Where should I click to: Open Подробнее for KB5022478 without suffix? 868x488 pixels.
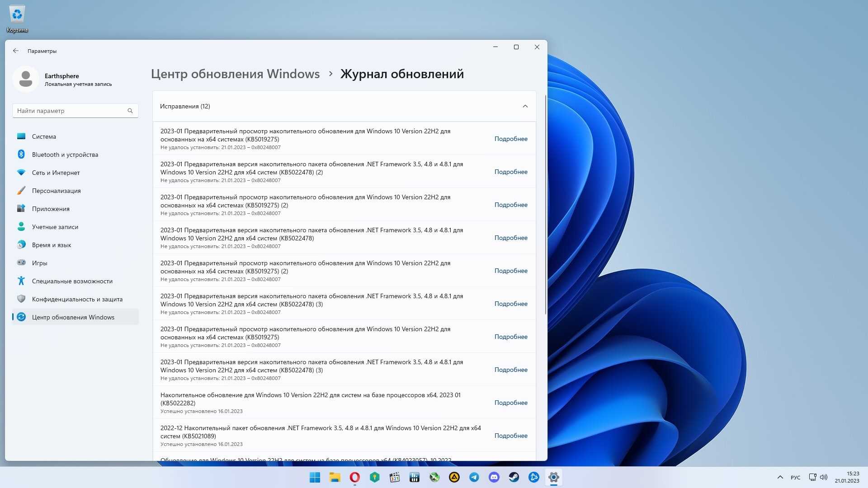pyautogui.click(x=511, y=238)
